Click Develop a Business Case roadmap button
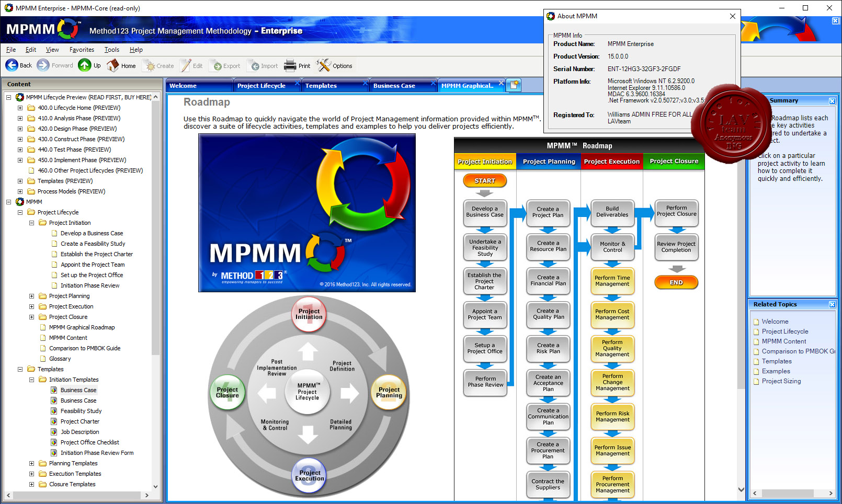The width and height of the screenshot is (842, 504). point(485,212)
